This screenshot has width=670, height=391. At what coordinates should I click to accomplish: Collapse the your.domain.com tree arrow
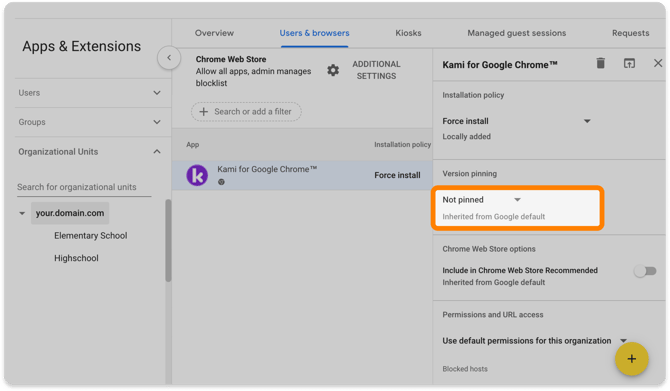click(22, 213)
